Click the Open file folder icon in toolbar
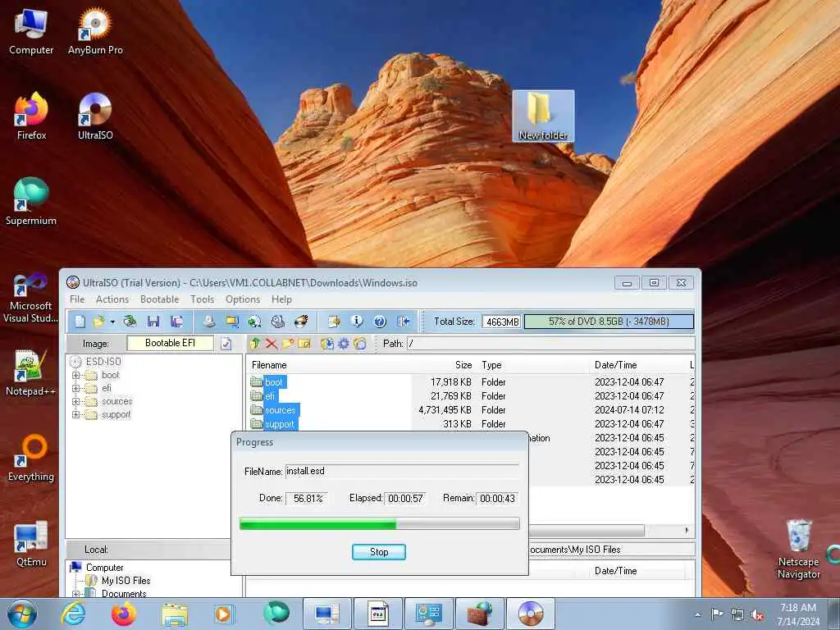The height and width of the screenshot is (630, 840). [x=98, y=322]
